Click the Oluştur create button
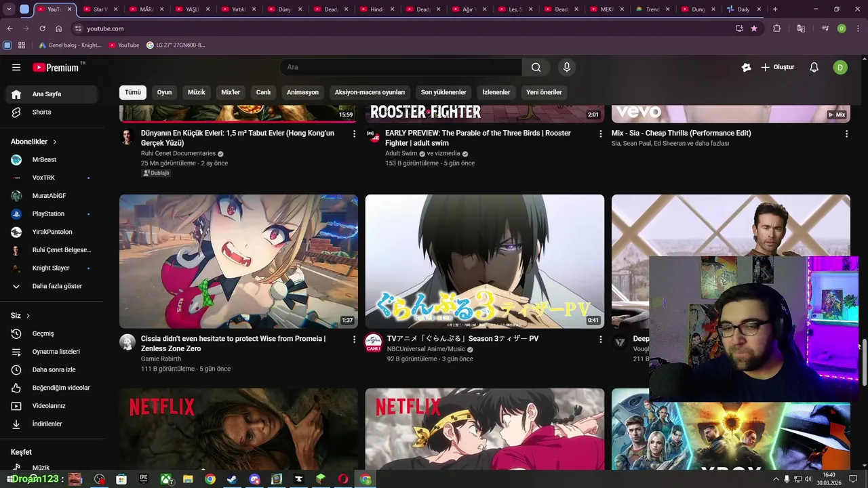Image resolution: width=868 pixels, height=488 pixels. [777, 67]
